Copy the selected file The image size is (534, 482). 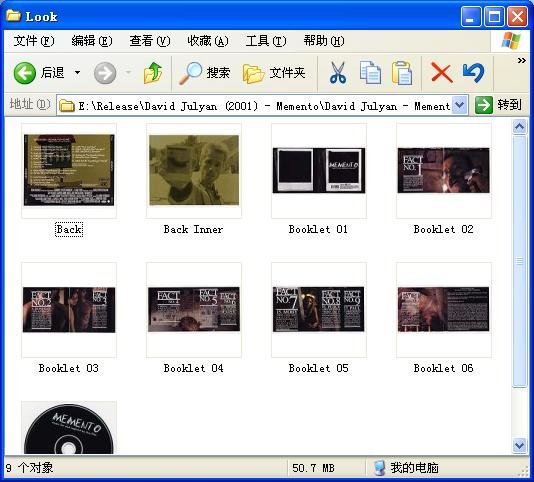(x=370, y=72)
